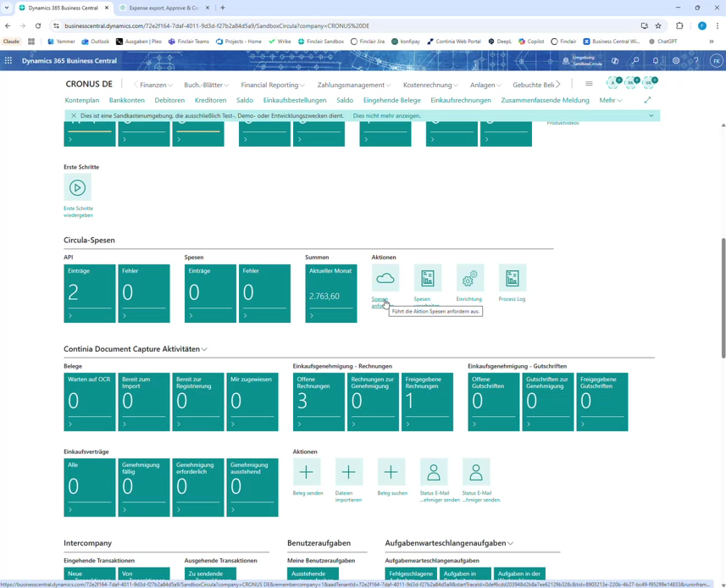Open the hamburger menu next to navigation
Viewport: 726px width, 588px height.
pos(589,84)
